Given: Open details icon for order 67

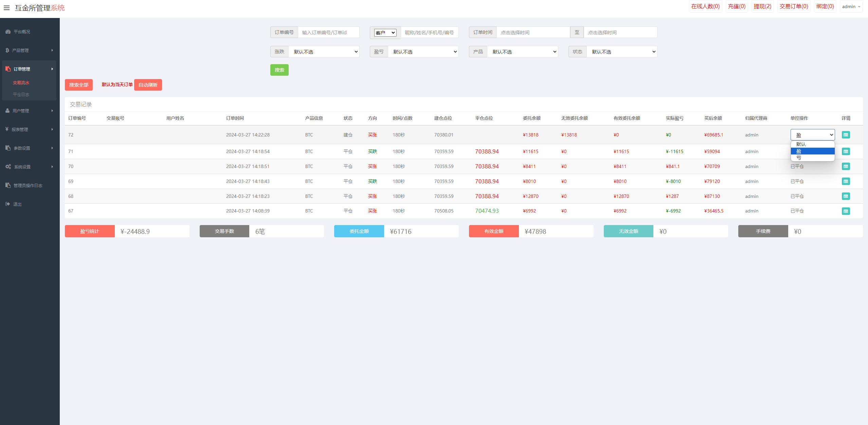Looking at the screenshot, I should 846,211.
